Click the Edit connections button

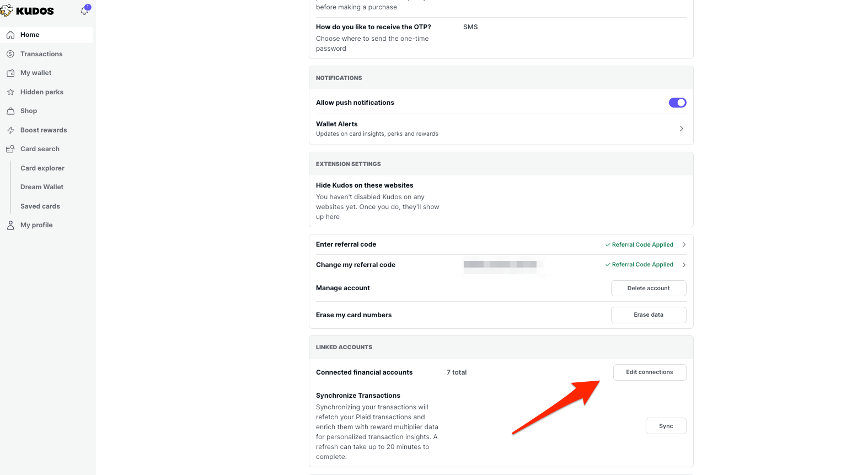[x=649, y=372]
